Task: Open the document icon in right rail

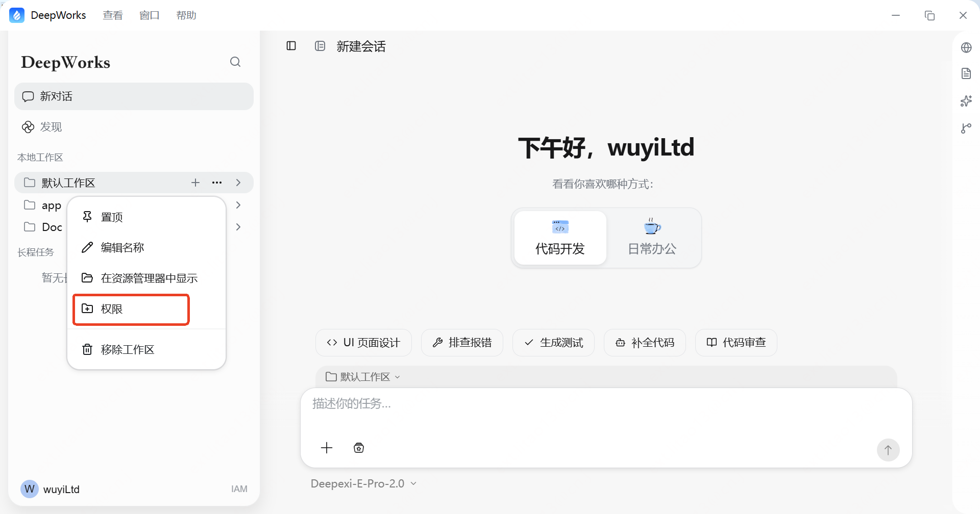Action: [966, 73]
